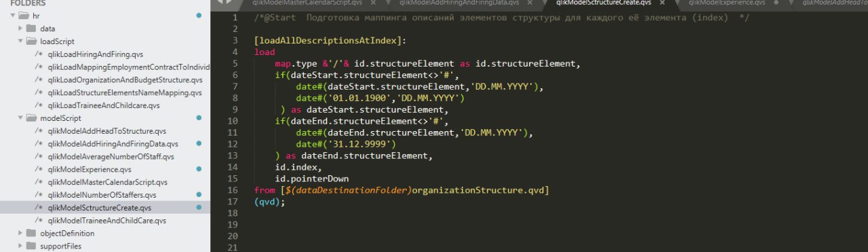Click file icon beside qlikModelTraineeAndChildCare.qvs
The image size is (868, 252).
39,221
